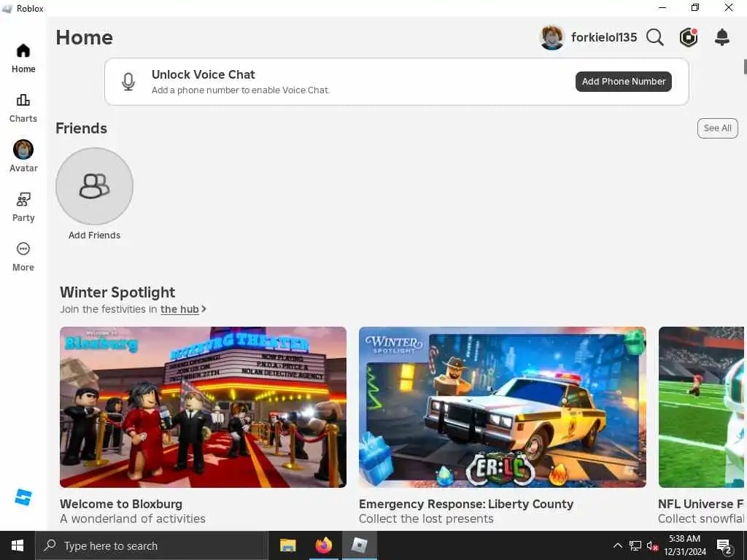
Task: Click the forkielol135 username
Action: click(603, 37)
